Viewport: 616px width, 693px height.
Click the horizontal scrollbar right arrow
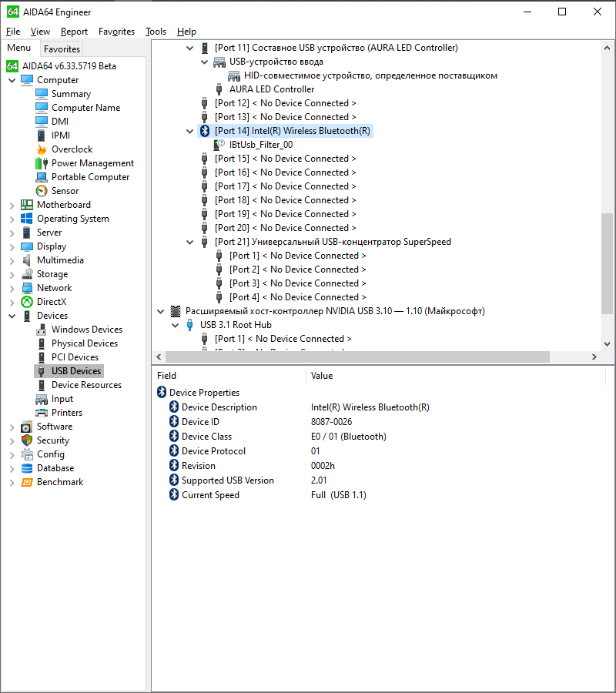[x=594, y=357]
